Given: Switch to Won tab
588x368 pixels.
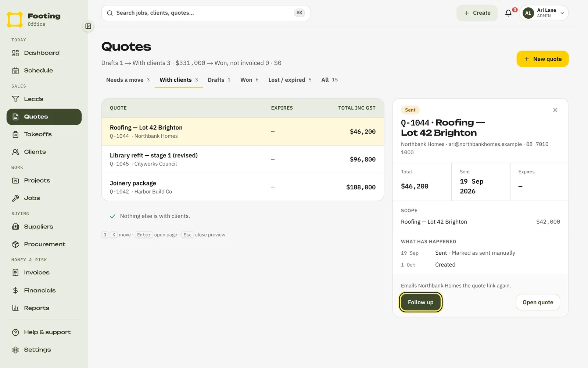Looking at the screenshot, I should [250, 80].
